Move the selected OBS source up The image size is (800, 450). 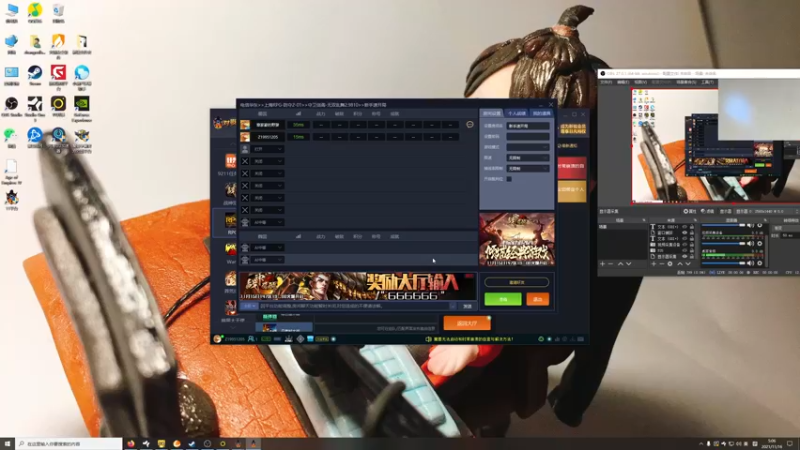pos(680,264)
